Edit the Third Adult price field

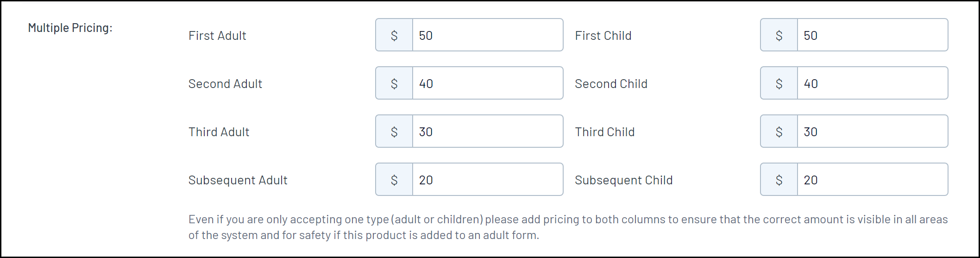[487, 132]
